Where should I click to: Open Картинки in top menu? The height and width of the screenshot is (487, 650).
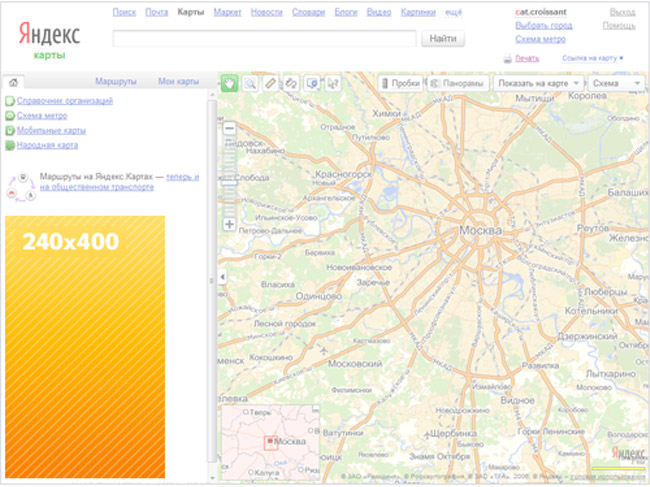pyautogui.click(x=418, y=12)
